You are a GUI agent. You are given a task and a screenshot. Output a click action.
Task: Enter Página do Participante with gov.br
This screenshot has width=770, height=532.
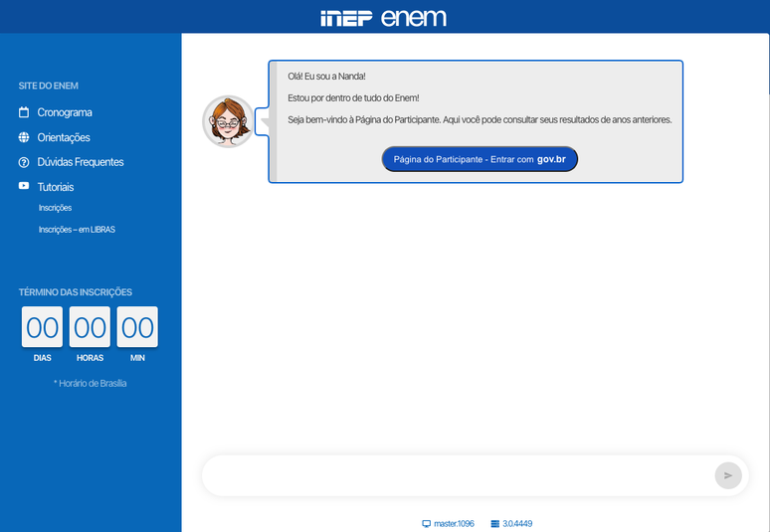point(480,159)
